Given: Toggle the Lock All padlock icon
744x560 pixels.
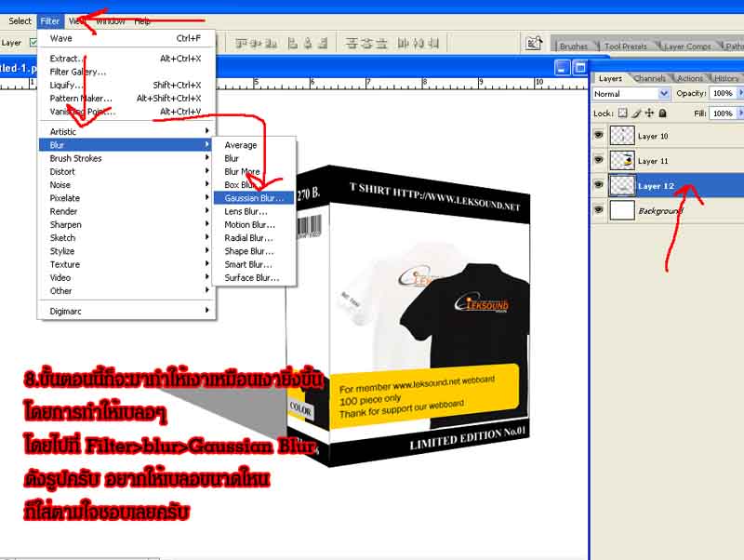Looking at the screenshot, I should pos(663,113).
